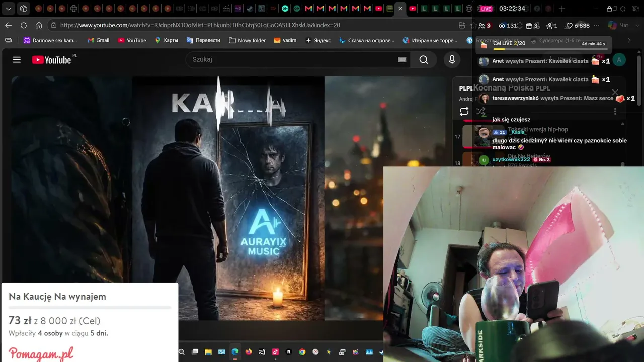Viewport: 644px width, 362px height.
Task: Click the uzytkownik222 username in chat
Action: point(511,159)
